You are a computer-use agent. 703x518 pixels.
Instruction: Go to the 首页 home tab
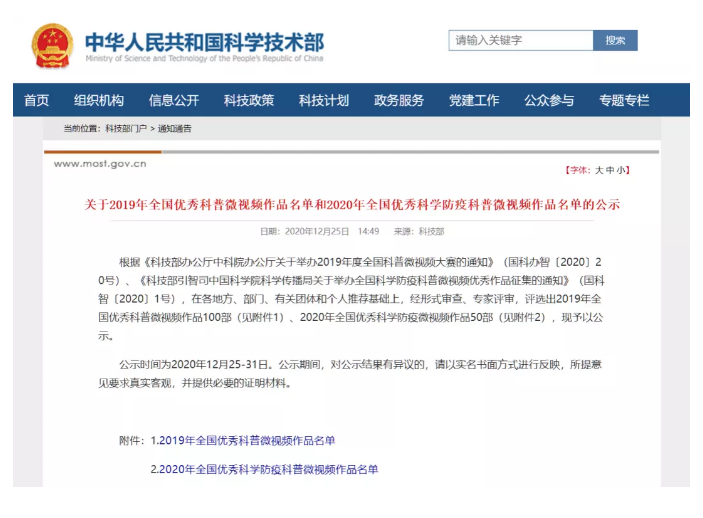click(x=37, y=100)
